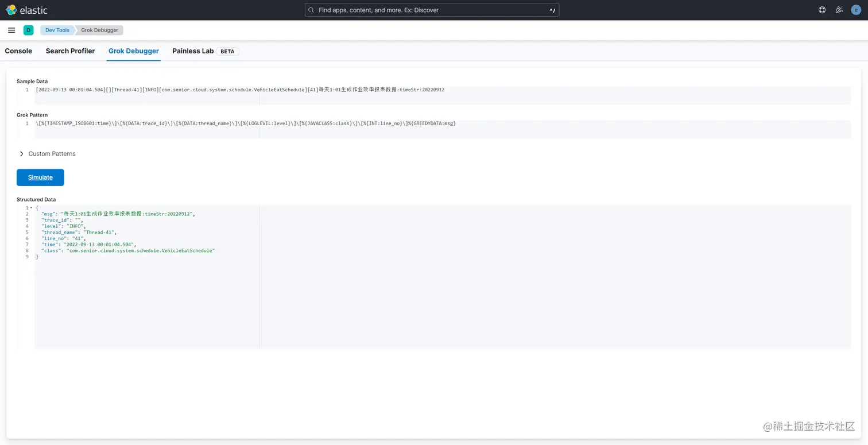Click into the Sample Data editor
Viewport: 868px width, 445px height.
[442, 95]
